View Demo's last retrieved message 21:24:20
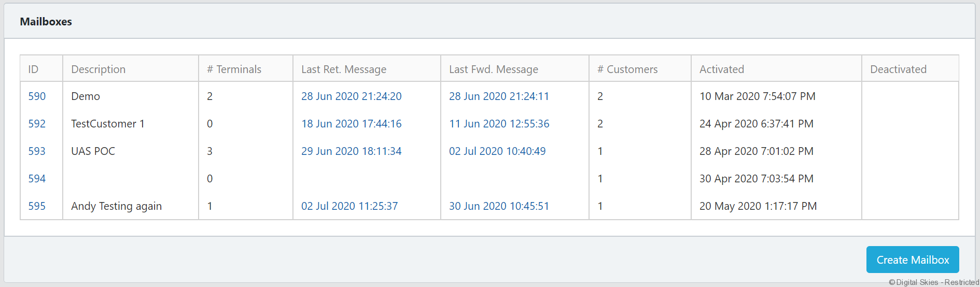Viewport: 980px width, 287px height. coord(351,96)
